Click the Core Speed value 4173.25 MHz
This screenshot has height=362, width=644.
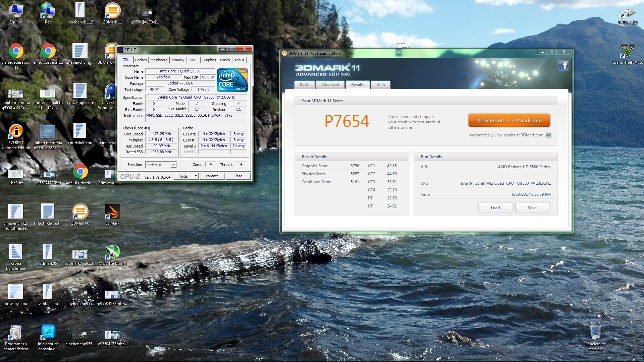pyautogui.click(x=161, y=134)
